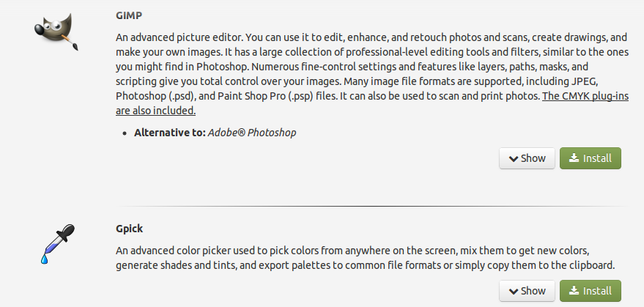Install the Gpick color picker
Image resolution: width=644 pixels, height=307 pixels.
(x=590, y=291)
